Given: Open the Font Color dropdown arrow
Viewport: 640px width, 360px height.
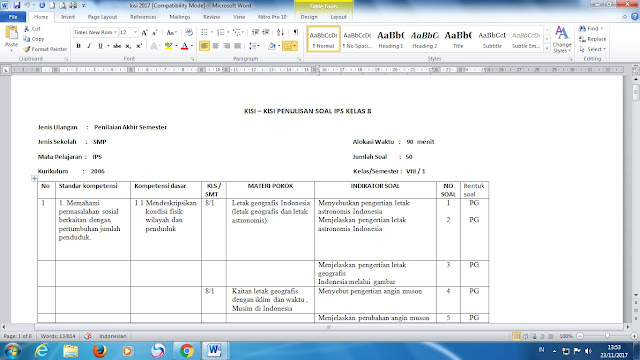Looking at the screenshot, I should coord(192,46).
